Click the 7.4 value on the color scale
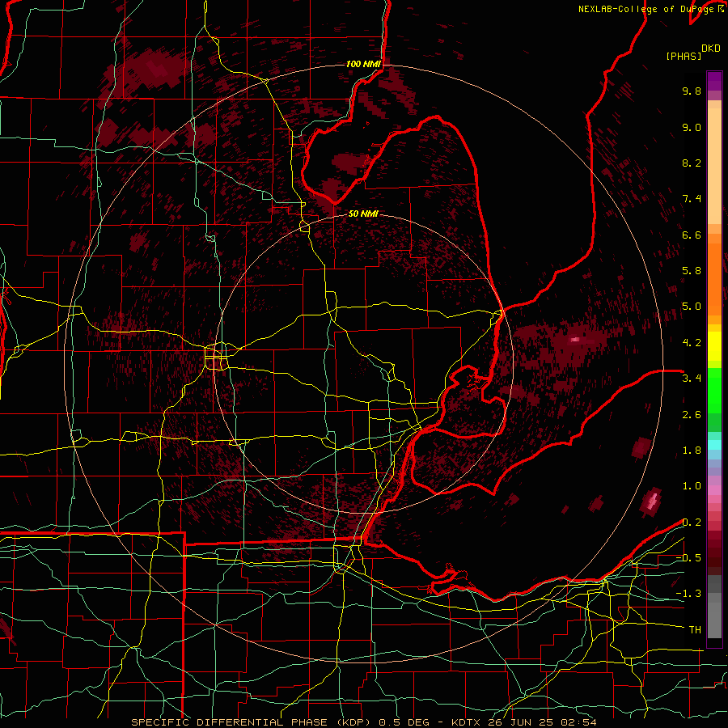The width and height of the screenshot is (728, 728). [x=692, y=199]
